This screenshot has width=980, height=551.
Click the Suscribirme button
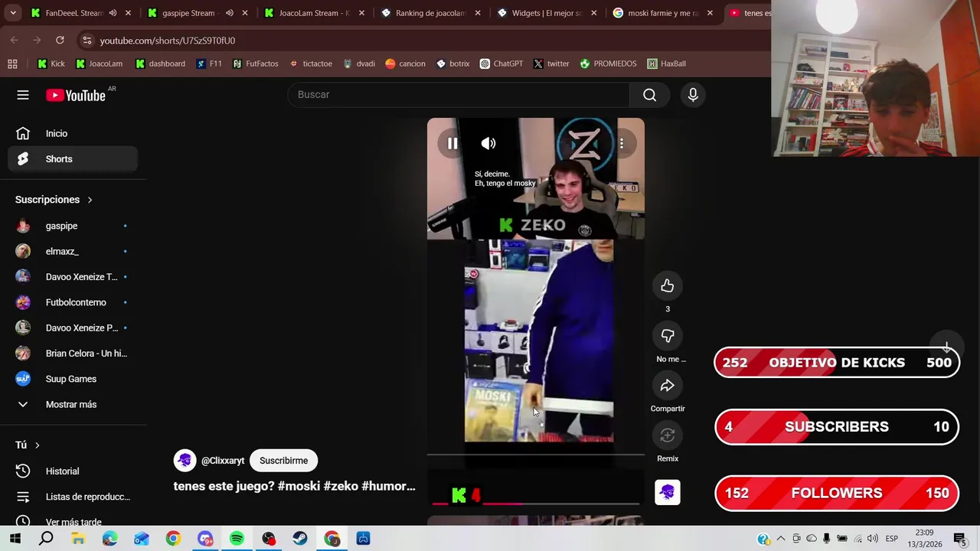[x=283, y=461]
